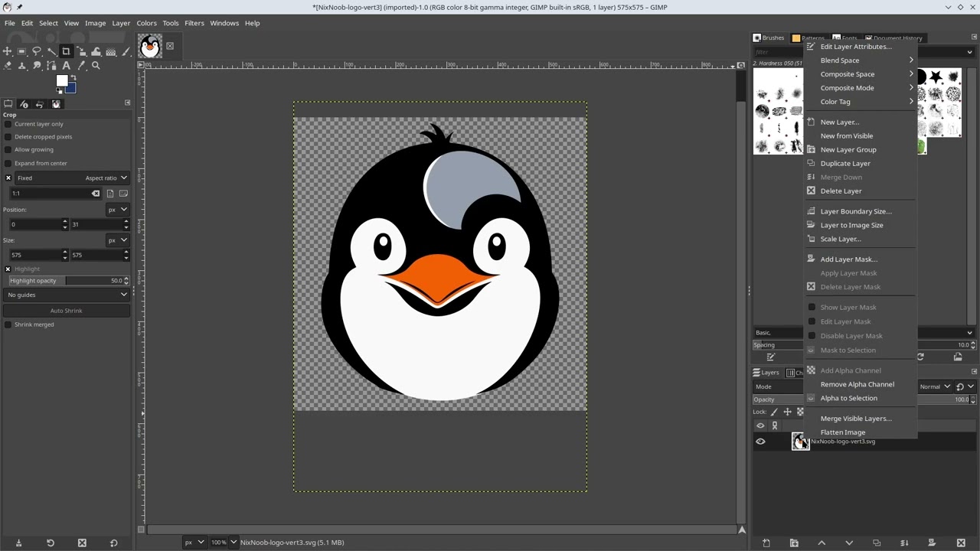The image size is (980, 551).
Task: Select the Rectangle Select tool
Action: tap(21, 51)
